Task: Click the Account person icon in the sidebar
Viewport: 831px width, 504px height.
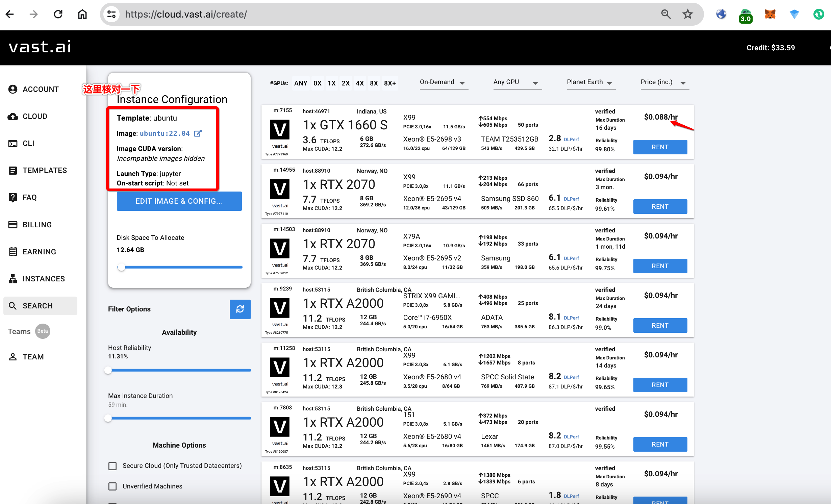Action: [13, 89]
